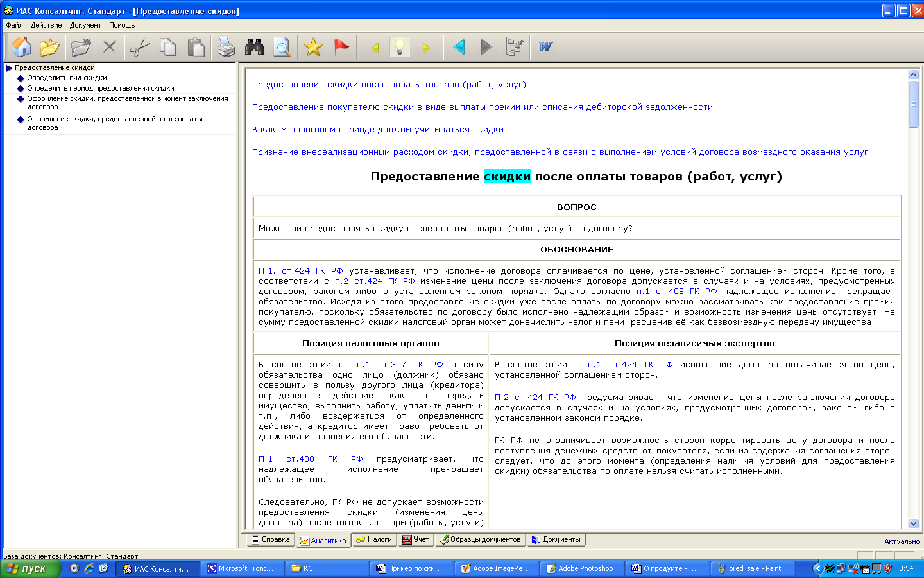This screenshot has height=578, width=924.
Task: Click the Windows пуск start button
Action: pos(30,568)
